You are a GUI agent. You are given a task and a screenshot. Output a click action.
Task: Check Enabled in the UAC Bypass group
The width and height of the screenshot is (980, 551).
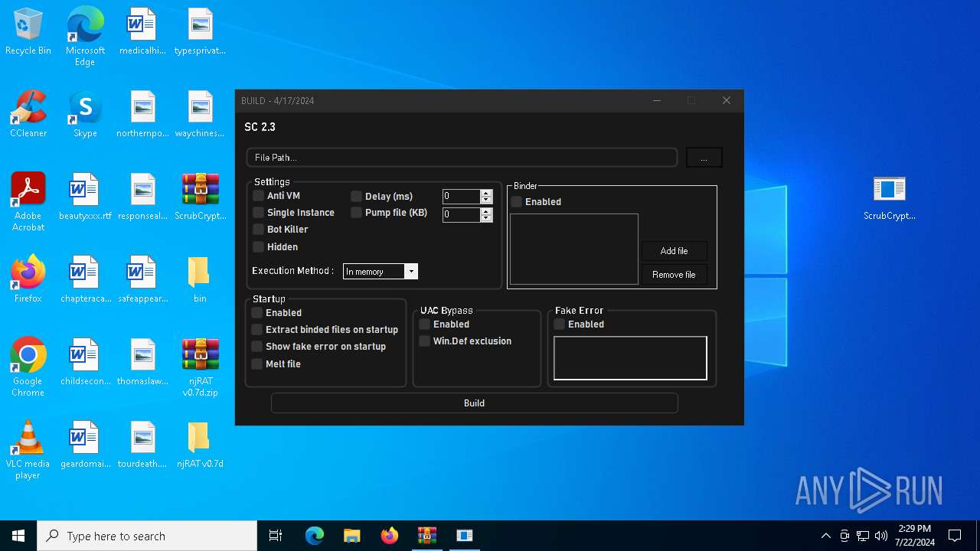point(424,324)
